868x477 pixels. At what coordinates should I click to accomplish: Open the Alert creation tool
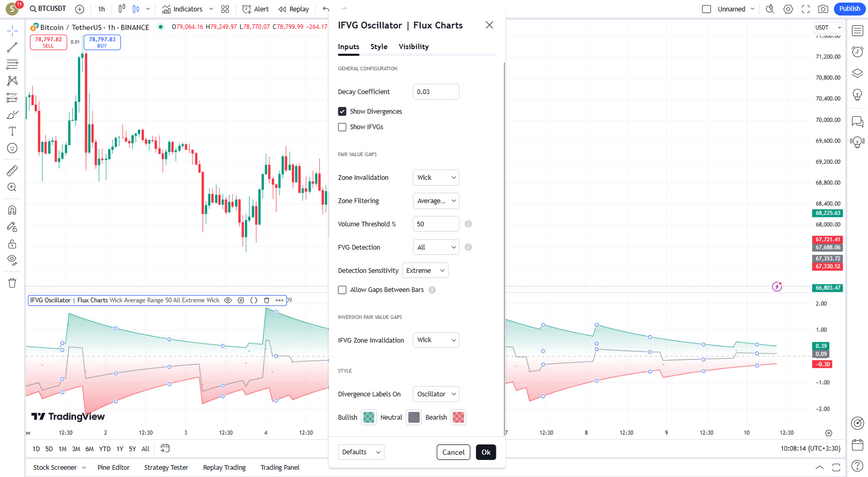pos(256,9)
